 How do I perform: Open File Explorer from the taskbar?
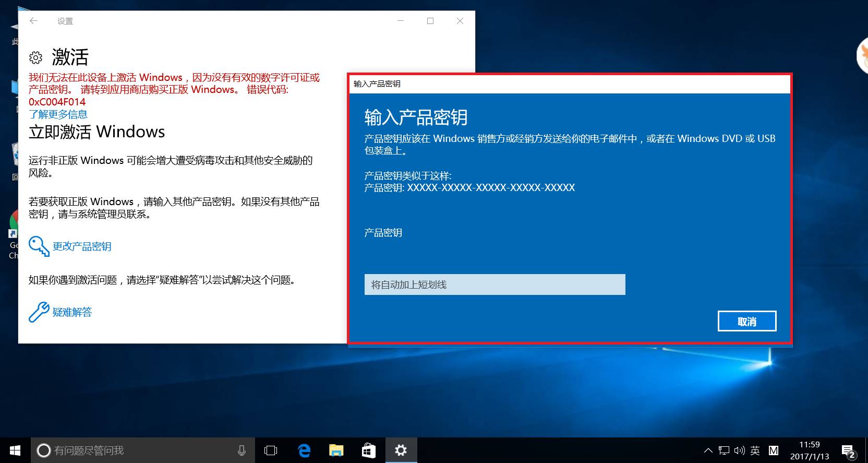tap(336, 450)
